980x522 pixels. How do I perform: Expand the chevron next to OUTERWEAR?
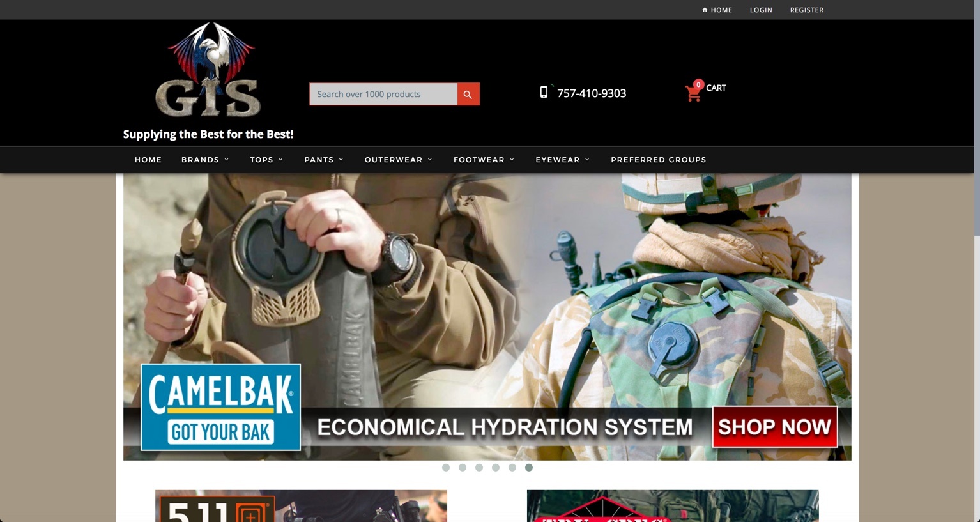pos(430,160)
